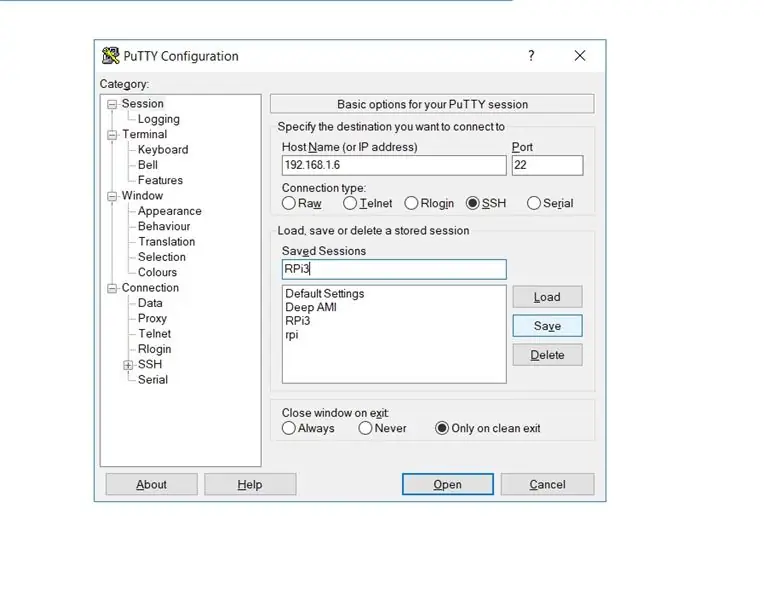Collapse the Terminal tree node
Viewport: 769px width, 600px height.
(x=112, y=135)
